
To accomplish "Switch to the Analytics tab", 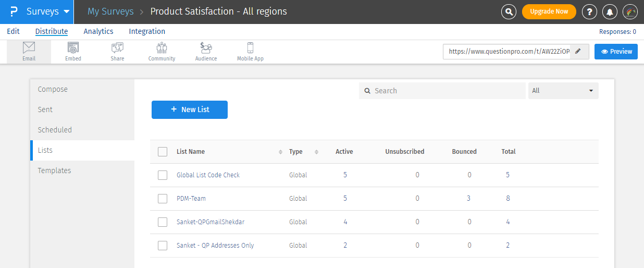I will (x=98, y=31).
